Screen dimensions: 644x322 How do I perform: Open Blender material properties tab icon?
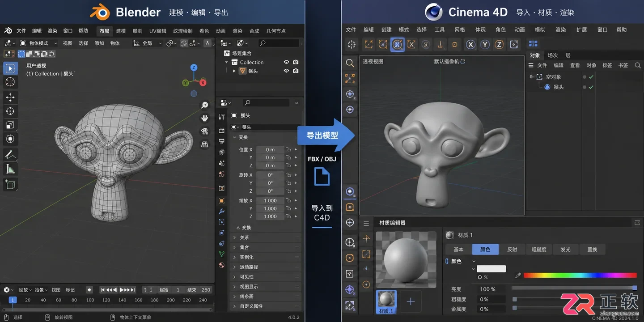221,265
